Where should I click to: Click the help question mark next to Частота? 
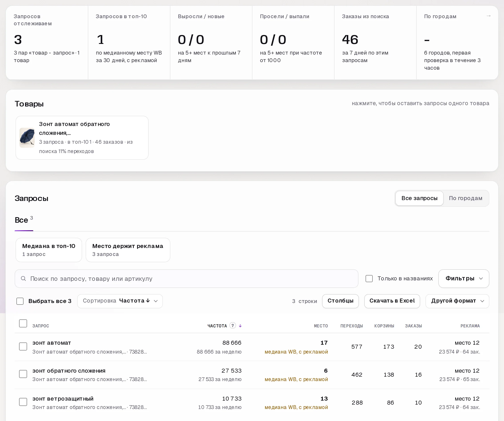click(232, 325)
